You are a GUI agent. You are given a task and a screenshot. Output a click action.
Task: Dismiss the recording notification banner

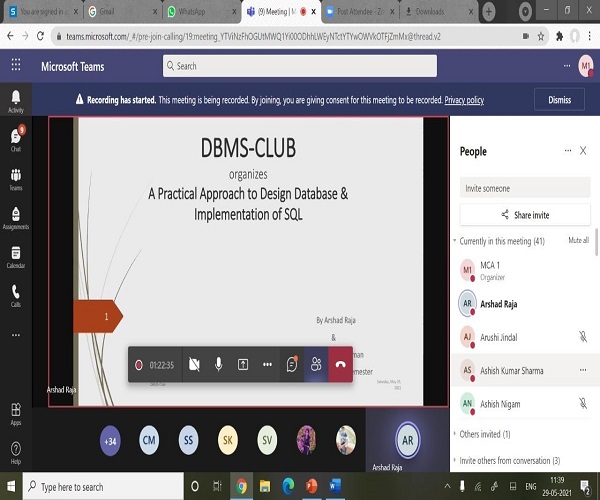[559, 100]
